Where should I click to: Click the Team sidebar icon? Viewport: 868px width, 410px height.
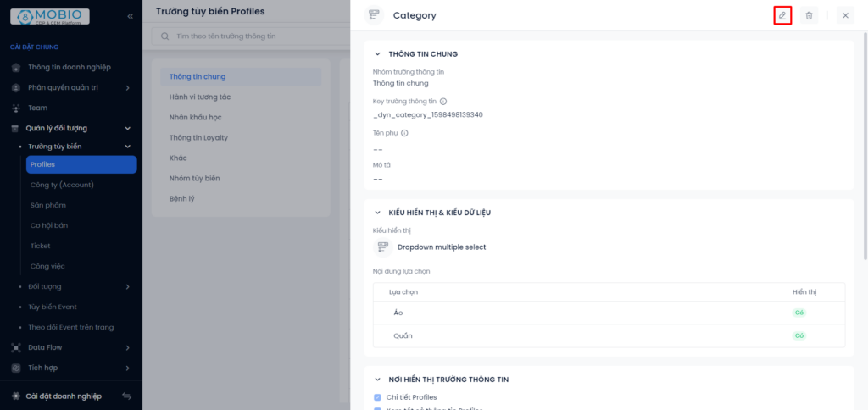(16, 108)
